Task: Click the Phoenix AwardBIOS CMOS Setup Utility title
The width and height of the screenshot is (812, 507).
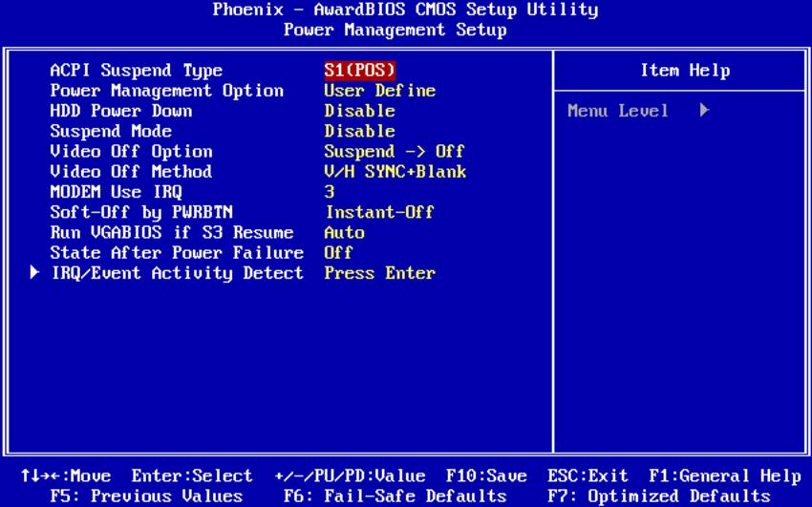Action: (405, 10)
